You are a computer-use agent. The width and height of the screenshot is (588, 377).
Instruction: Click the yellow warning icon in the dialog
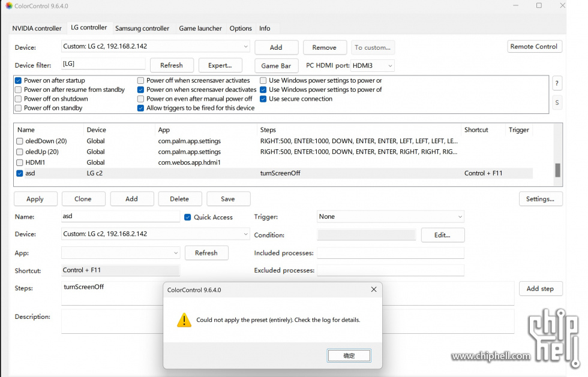click(184, 320)
